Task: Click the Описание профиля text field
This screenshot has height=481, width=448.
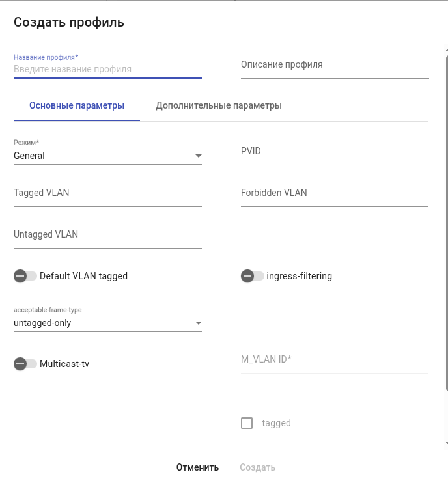Action: pyautogui.click(x=335, y=65)
